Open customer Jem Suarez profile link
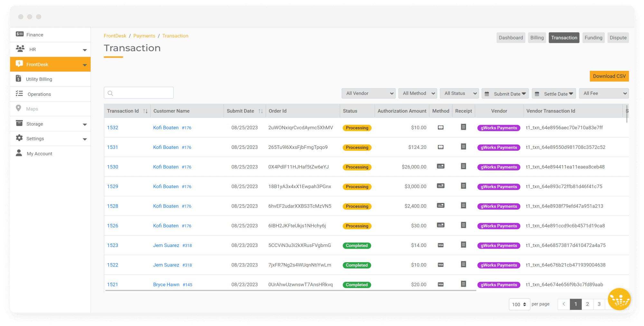Image resolution: width=644 pixels, height=326 pixels. [166, 245]
